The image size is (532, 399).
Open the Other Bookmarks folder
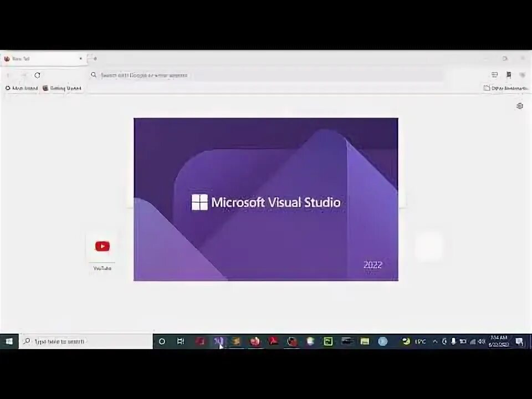[x=505, y=88]
